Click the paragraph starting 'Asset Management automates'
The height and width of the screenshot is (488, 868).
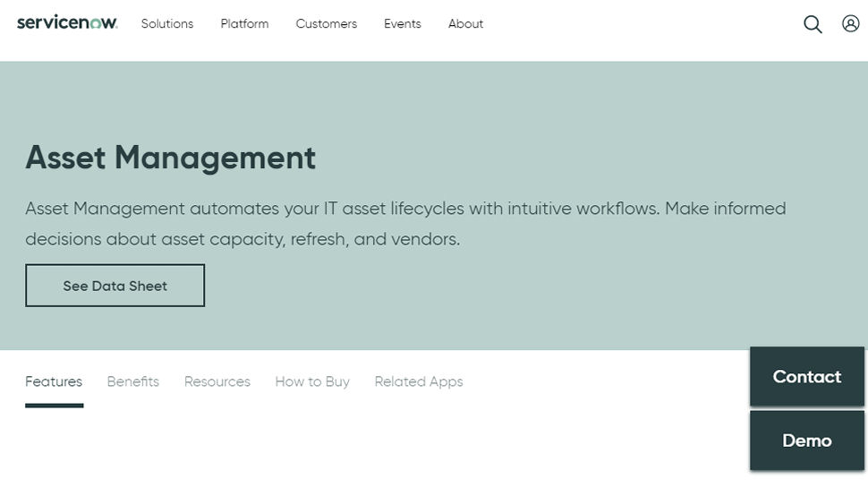pos(405,224)
